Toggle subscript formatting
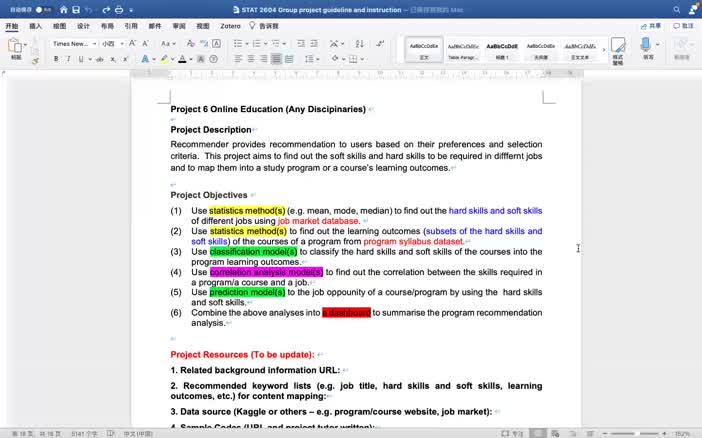The height and width of the screenshot is (438, 702). click(x=113, y=59)
